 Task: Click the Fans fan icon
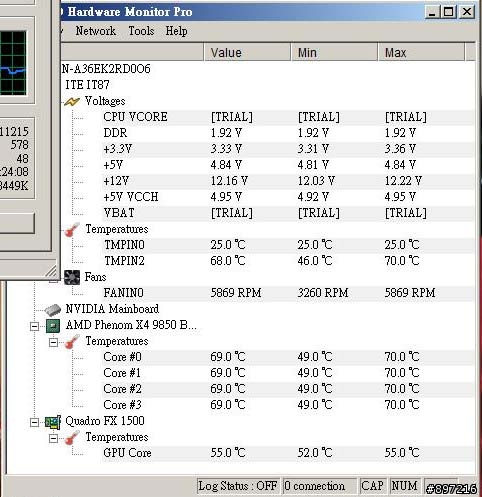[72, 277]
